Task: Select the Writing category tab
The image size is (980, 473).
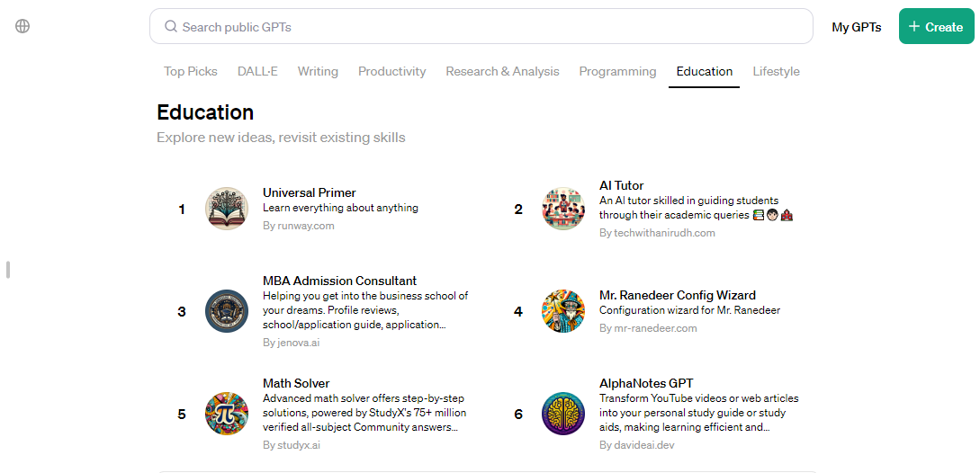Action: [318, 71]
